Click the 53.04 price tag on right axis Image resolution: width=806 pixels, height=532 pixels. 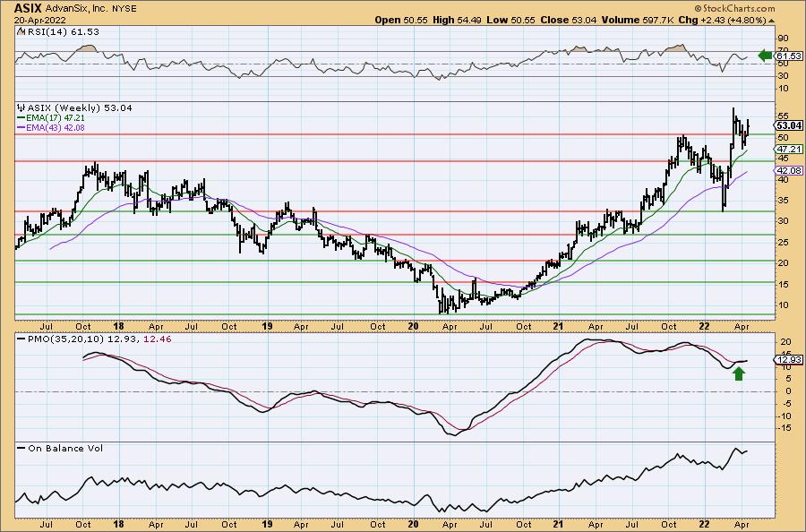(x=789, y=125)
